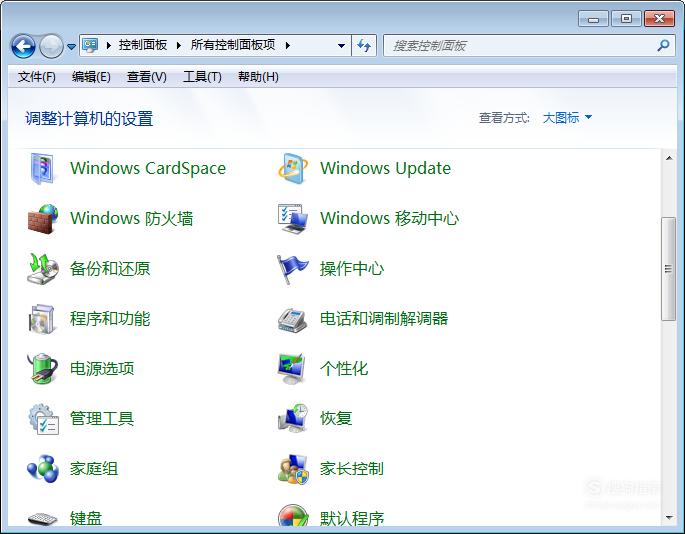Open the 编辑(E) menu
685x534 pixels.
coord(91,77)
